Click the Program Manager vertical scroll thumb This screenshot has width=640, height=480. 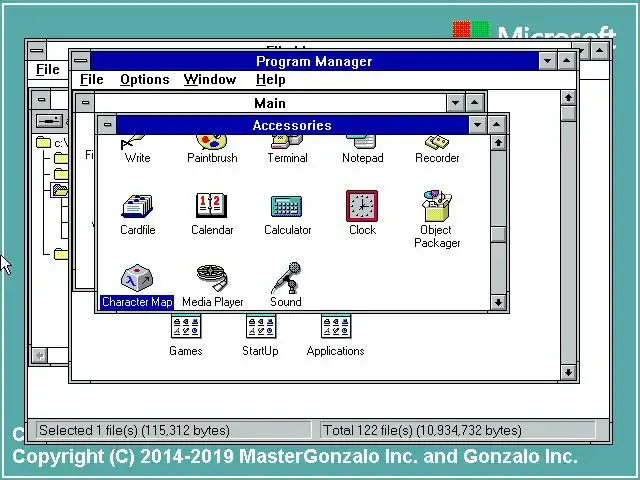(x=568, y=113)
